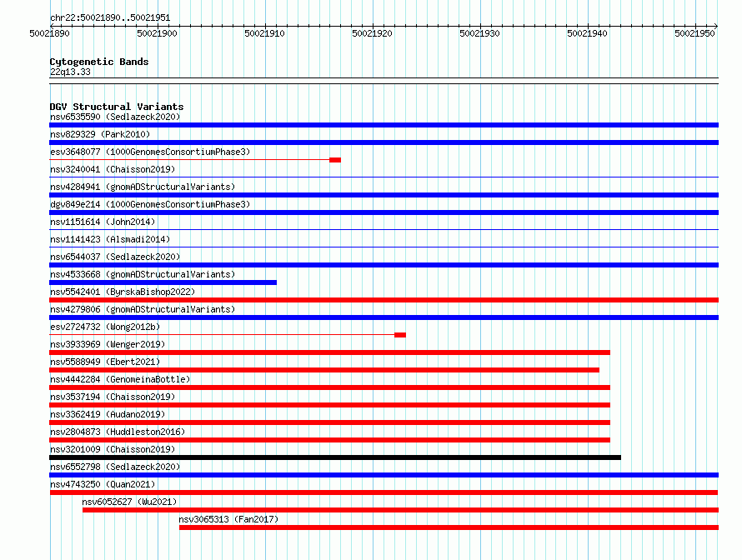
Task: Open the nsv5588949 (Ebert2021) label
Action: (105, 362)
